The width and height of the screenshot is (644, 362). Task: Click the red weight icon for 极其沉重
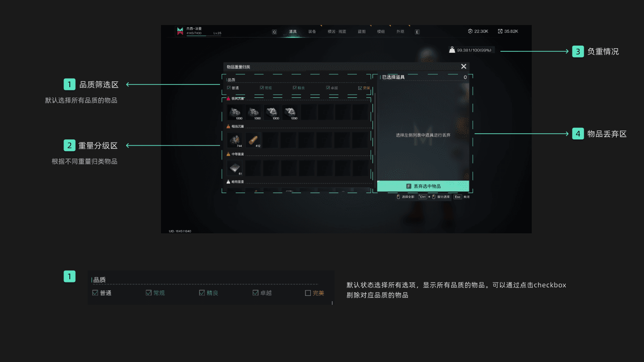coord(229,98)
